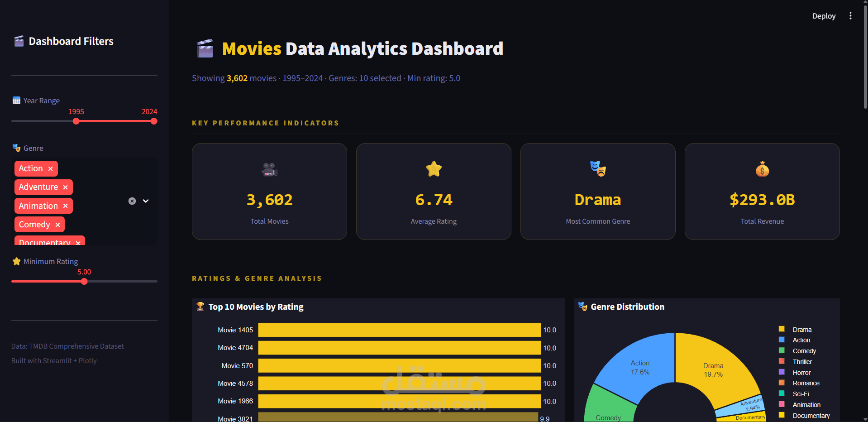Viewport: 868px width, 422px height.
Task: Click the Year Range start handle at 1995
Action: 76,121
